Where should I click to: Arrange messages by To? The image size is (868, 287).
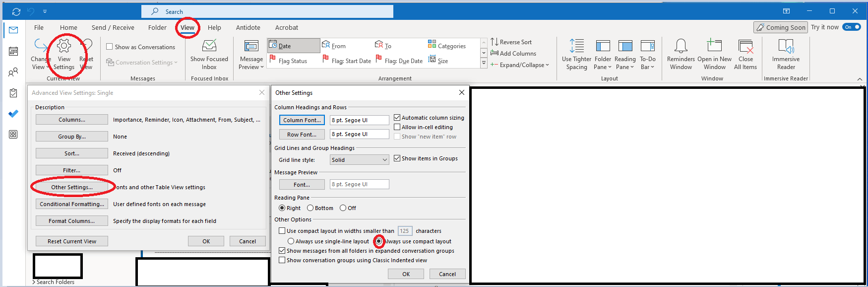point(383,46)
